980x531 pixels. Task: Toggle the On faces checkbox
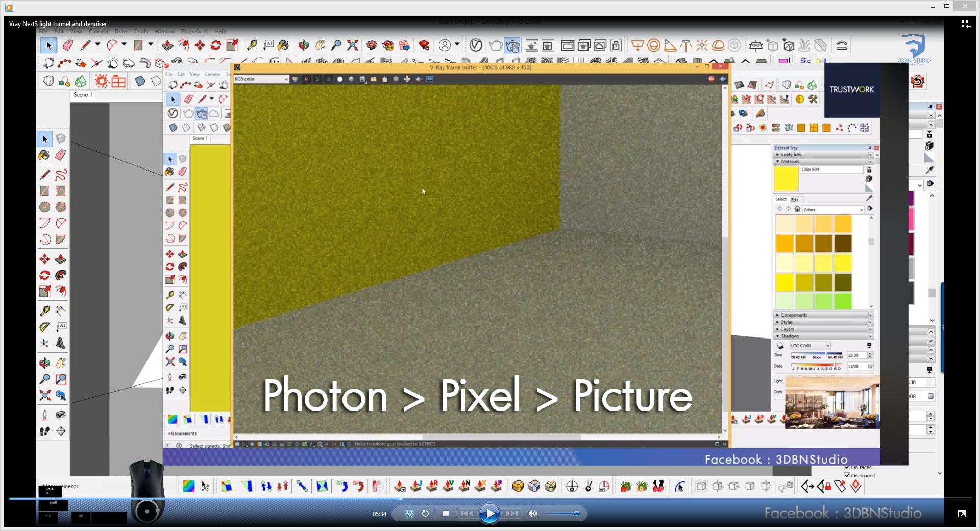tap(847, 467)
